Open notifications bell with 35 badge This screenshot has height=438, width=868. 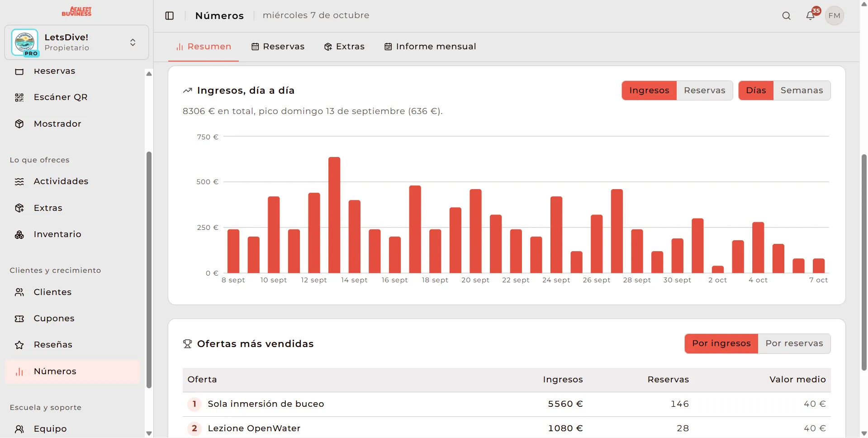[x=811, y=16]
